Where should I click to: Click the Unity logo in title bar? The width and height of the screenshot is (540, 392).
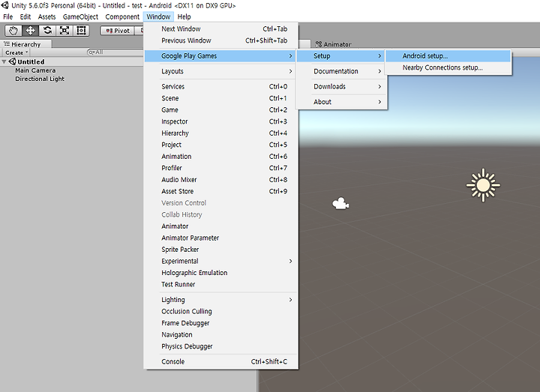coord(4,5)
